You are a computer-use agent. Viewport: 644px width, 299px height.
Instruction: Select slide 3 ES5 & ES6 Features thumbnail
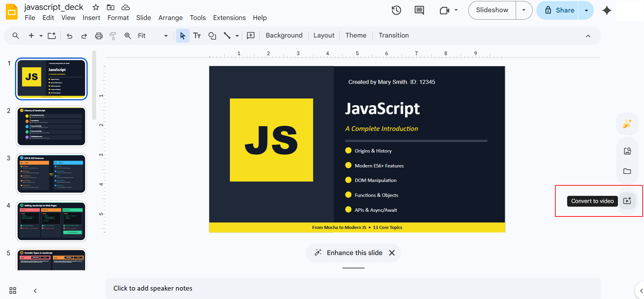(51, 174)
